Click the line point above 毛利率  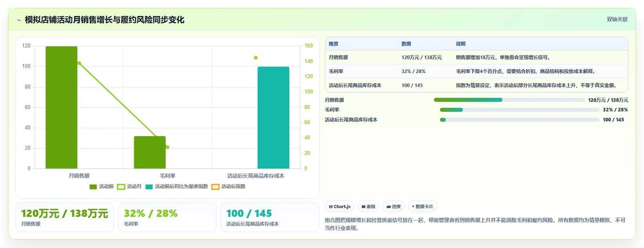(167, 147)
